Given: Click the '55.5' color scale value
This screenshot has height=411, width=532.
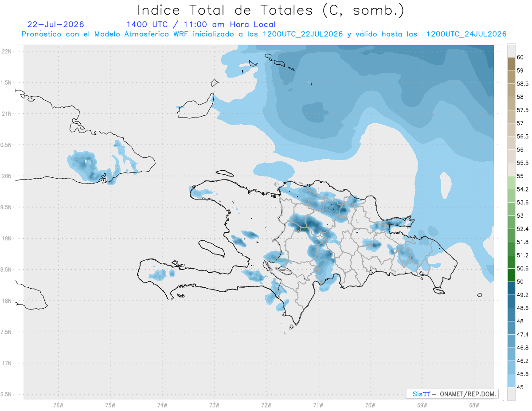Looking at the screenshot, I should pyautogui.click(x=522, y=163).
